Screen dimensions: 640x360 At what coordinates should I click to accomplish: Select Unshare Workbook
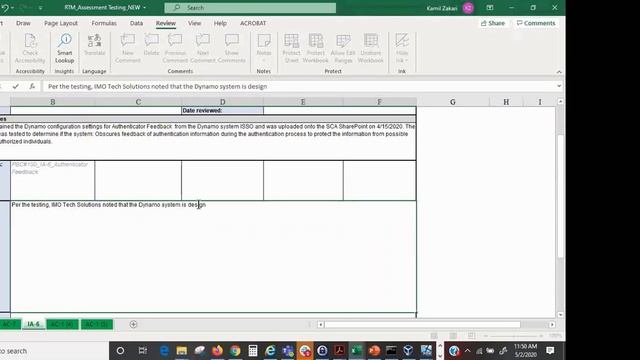coord(371,49)
